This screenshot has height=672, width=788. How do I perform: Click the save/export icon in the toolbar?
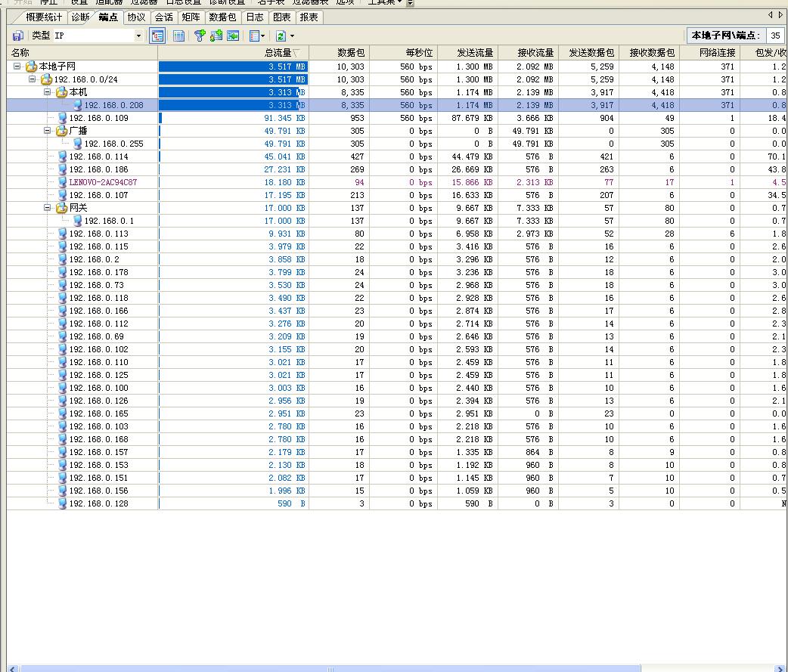pos(17,36)
